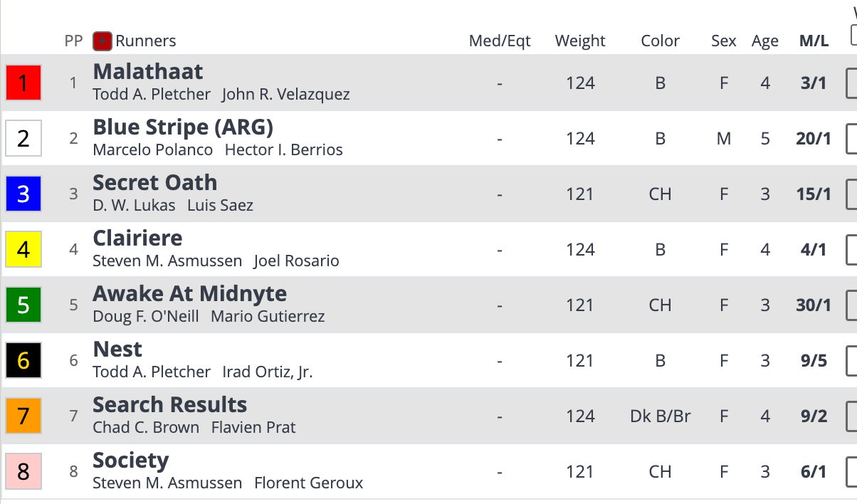
Task: Open the Search Results horse entry
Action: coord(169,405)
